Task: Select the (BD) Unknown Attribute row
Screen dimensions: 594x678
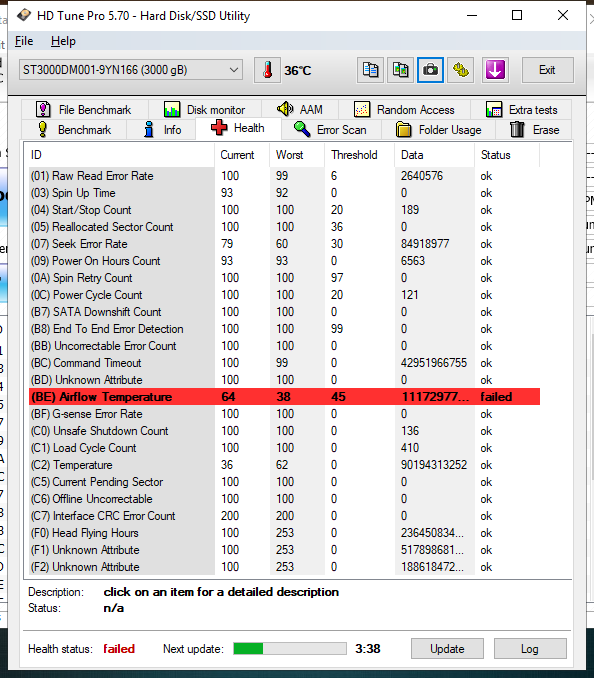Action: tap(284, 380)
